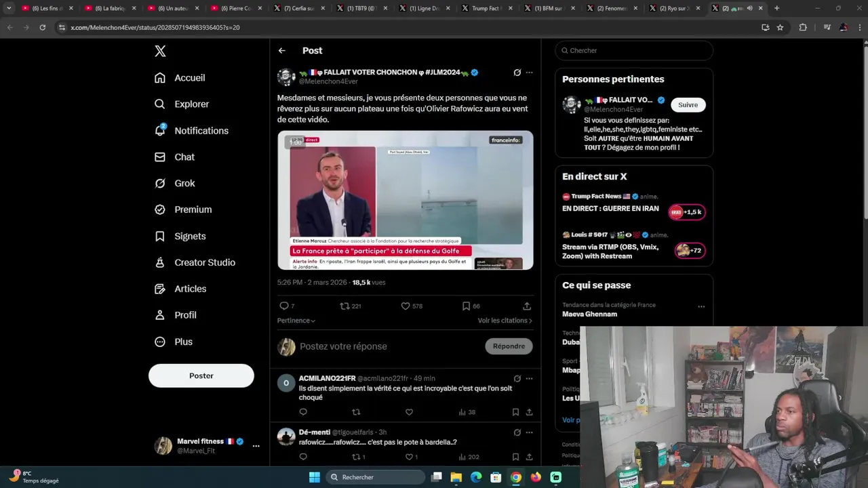
Task: Like ACMILANO221FR's reply
Action: click(409, 412)
